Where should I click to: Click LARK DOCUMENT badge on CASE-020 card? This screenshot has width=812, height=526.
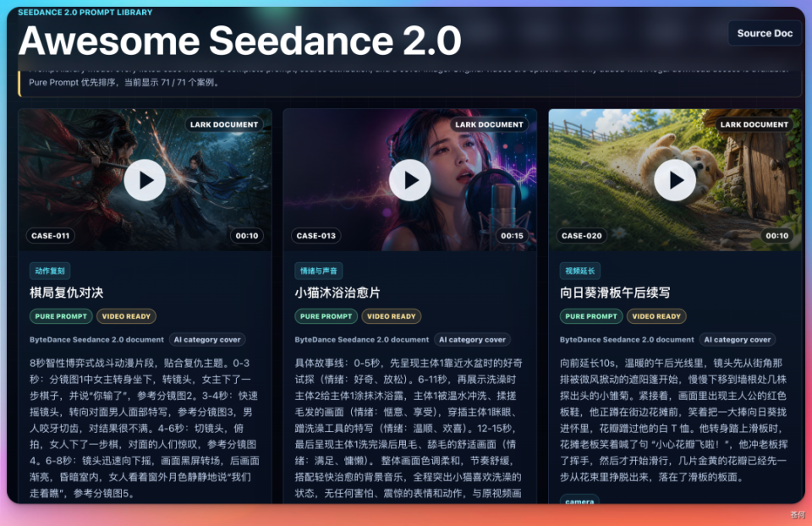[x=754, y=124]
